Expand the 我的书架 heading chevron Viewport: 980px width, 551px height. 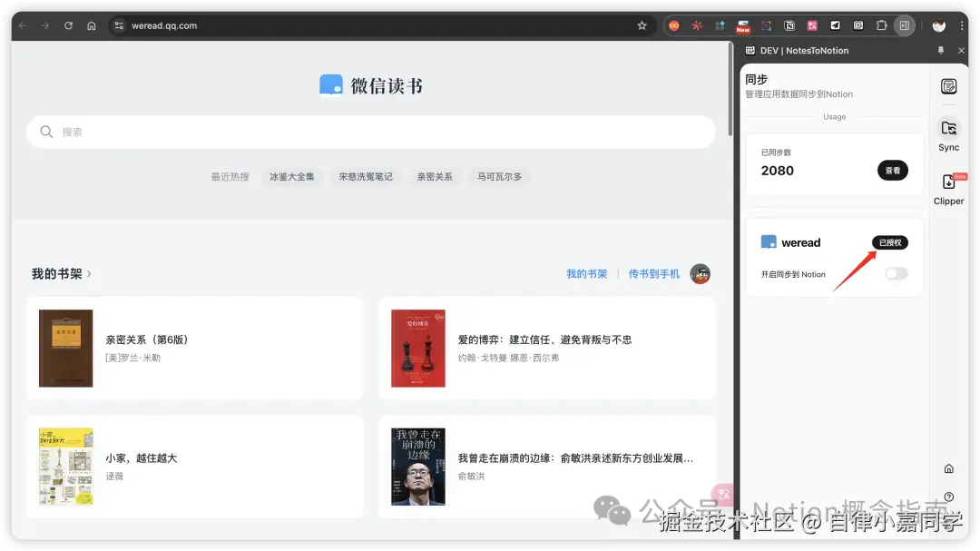pos(89,274)
